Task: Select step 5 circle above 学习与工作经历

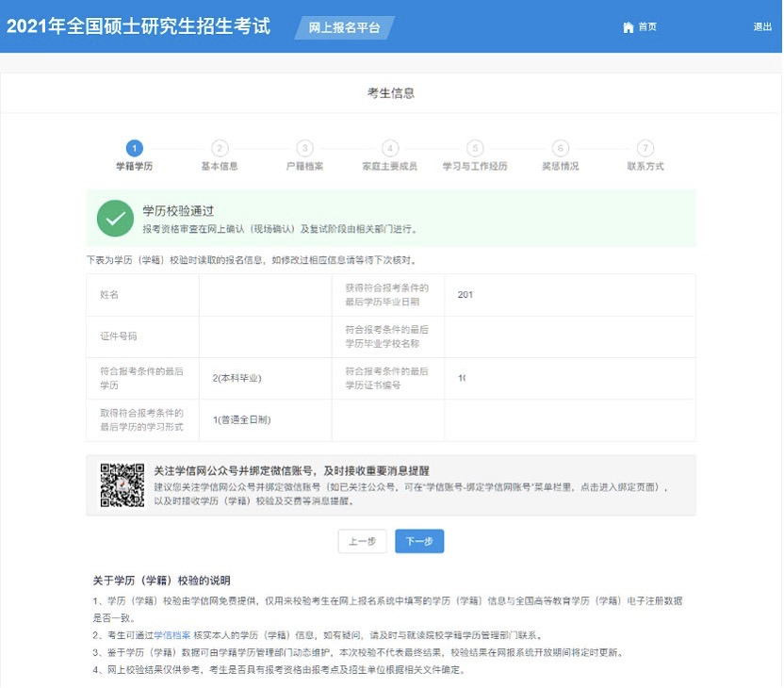Action: coord(475,148)
